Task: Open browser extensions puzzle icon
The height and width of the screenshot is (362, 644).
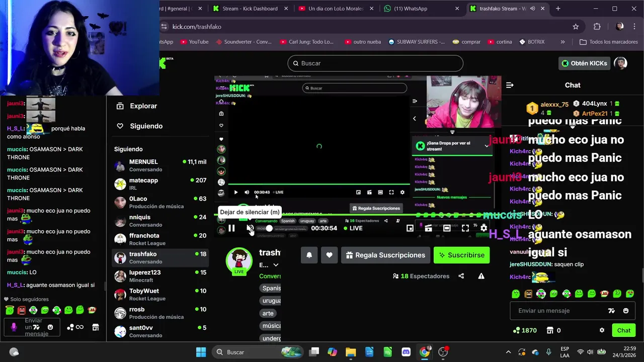Action: pyautogui.click(x=597, y=27)
